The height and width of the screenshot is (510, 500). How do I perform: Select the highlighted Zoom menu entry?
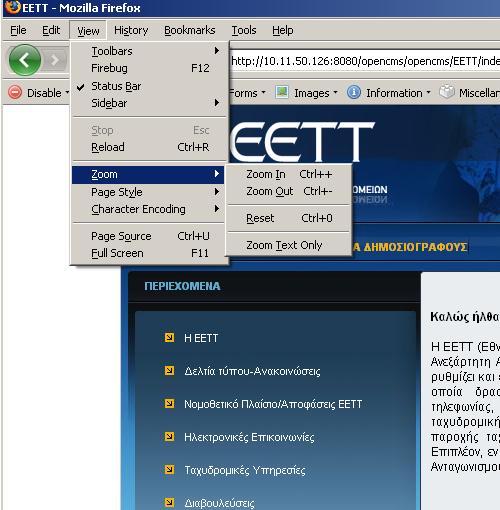click(149, 175)
